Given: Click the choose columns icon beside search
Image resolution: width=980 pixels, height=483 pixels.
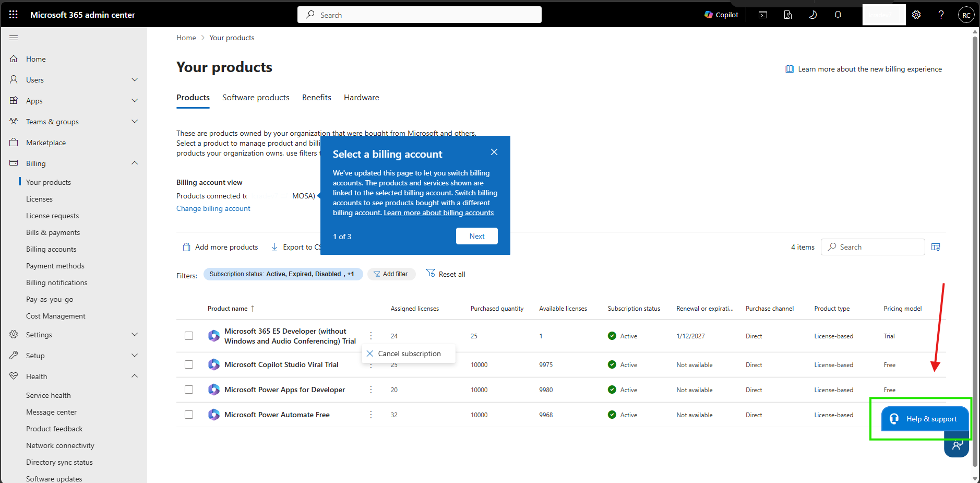Looking at the screenshot, I should click(x=936, y=247).
